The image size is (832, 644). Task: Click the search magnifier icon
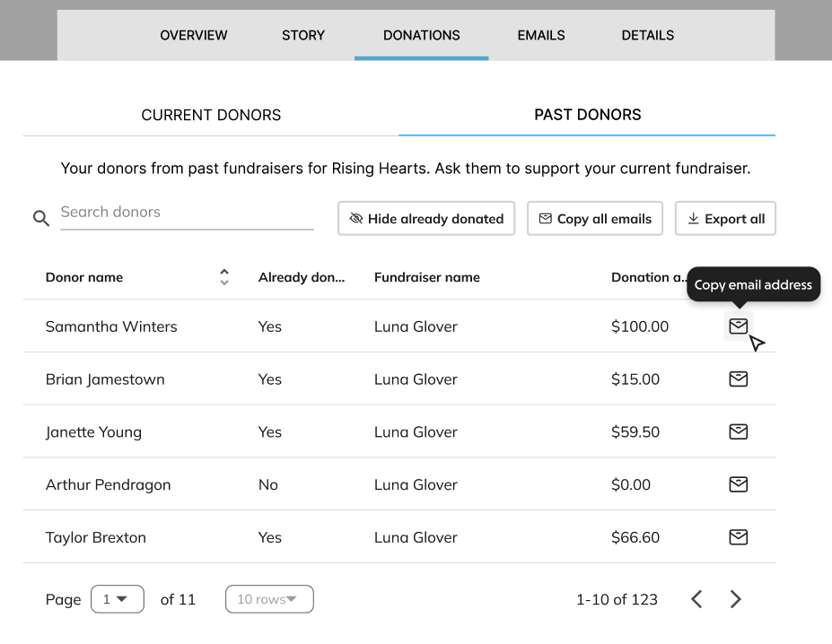(x=41, y=218)
